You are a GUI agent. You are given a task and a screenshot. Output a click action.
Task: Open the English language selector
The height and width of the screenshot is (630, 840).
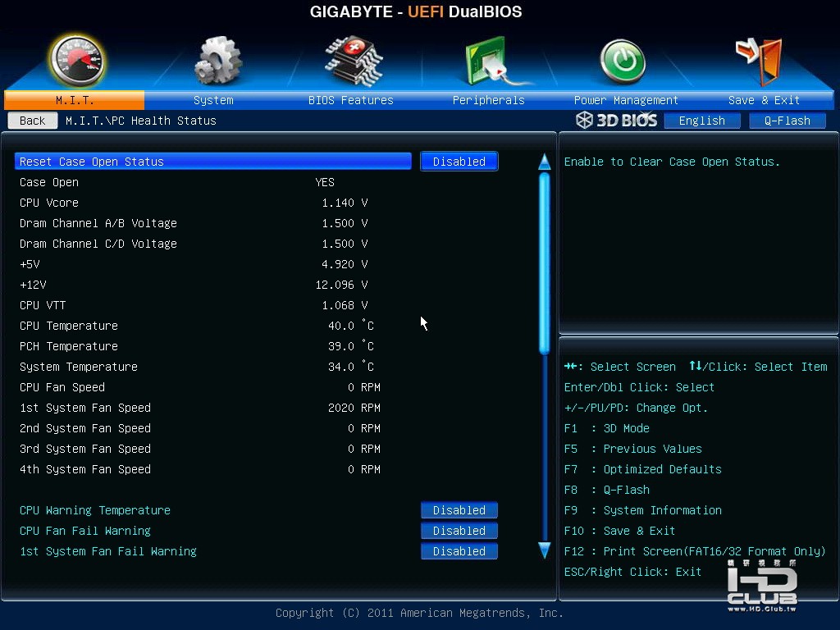[702, 121]
